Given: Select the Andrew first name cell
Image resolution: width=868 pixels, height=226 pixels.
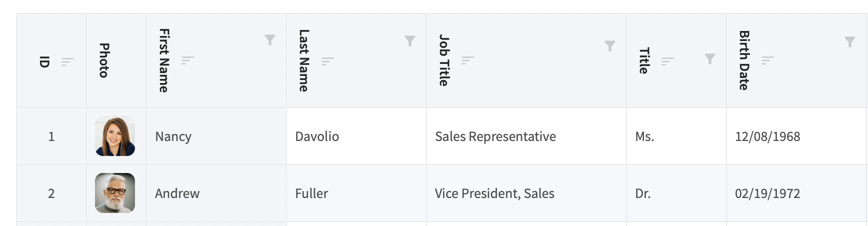Looking at the screenshot, I should click(216, 193).
